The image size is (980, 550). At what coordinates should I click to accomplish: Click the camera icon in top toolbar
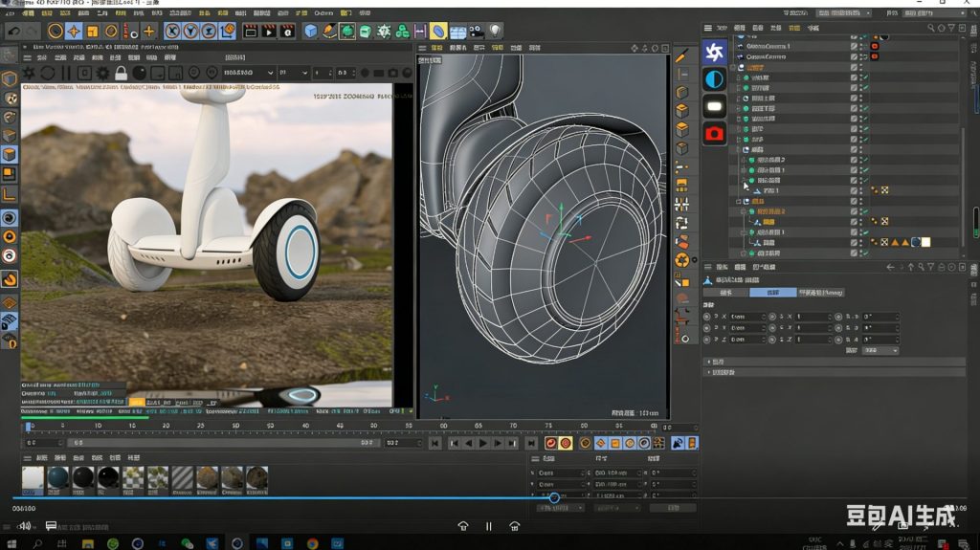477,32
